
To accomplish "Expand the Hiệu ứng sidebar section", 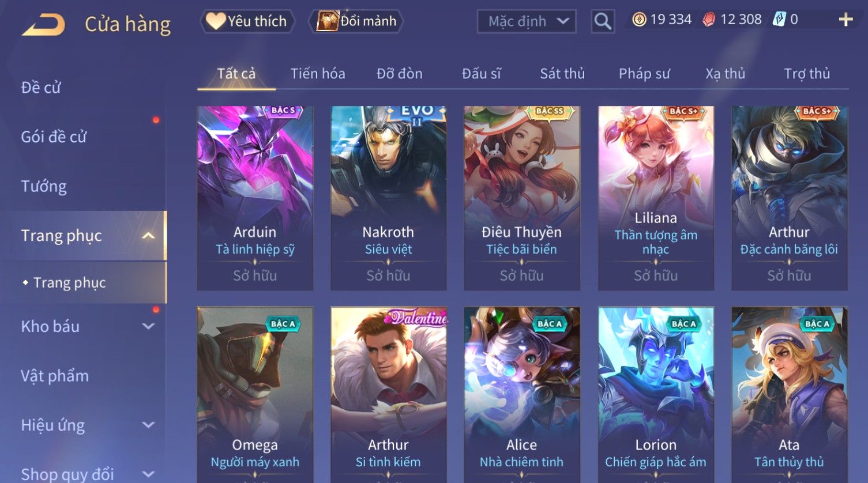I will click(148, 425).
